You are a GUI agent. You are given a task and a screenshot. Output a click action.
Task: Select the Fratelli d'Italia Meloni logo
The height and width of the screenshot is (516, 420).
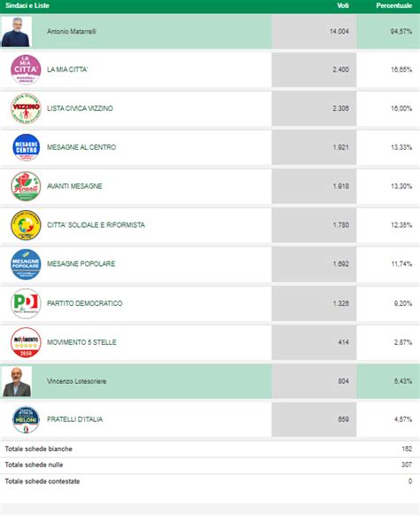(26, 419)
